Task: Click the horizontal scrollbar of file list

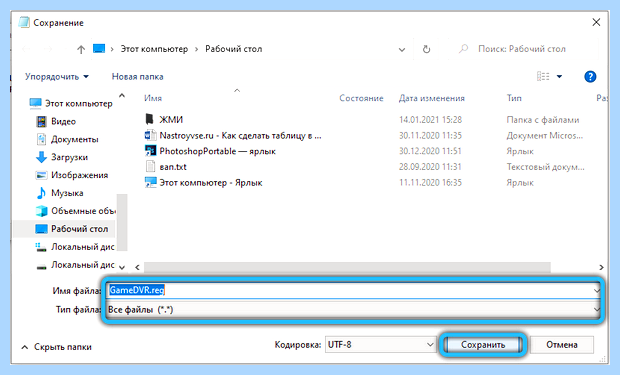Action: pyautogui.click(x=347, y=267)
